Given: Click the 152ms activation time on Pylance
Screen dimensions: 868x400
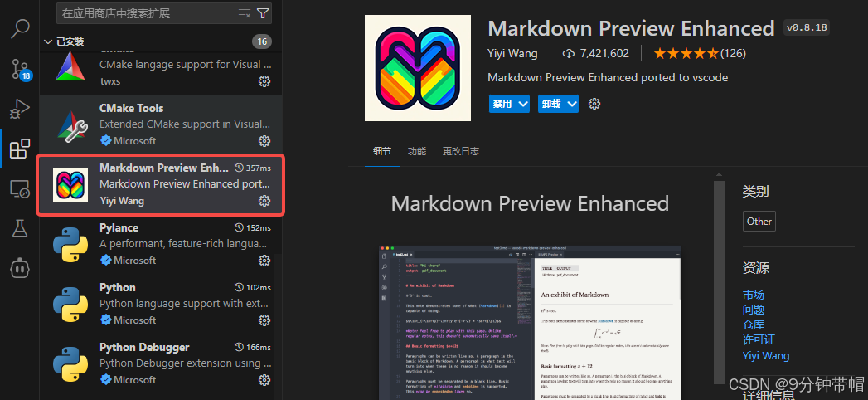Looking at the screenshot, I should click(x=253, y=227).
